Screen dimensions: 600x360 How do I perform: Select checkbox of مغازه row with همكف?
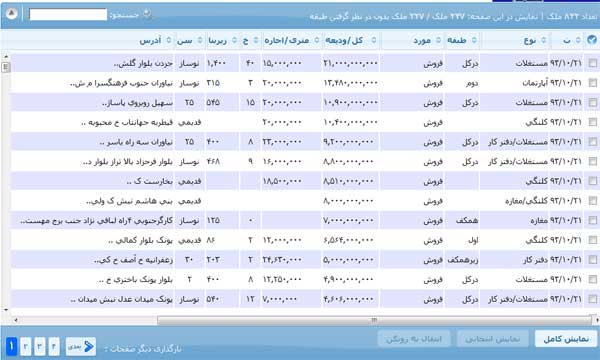593,220
